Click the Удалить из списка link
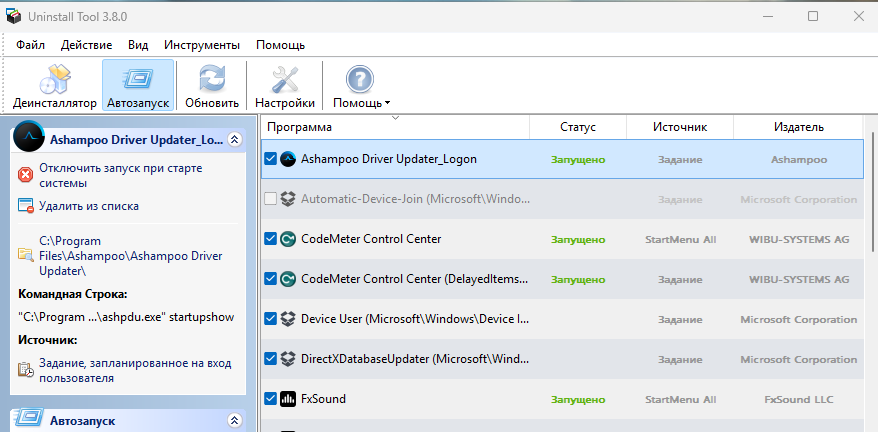This screenshot has width=878, height=432. click(x=89, y=206)
